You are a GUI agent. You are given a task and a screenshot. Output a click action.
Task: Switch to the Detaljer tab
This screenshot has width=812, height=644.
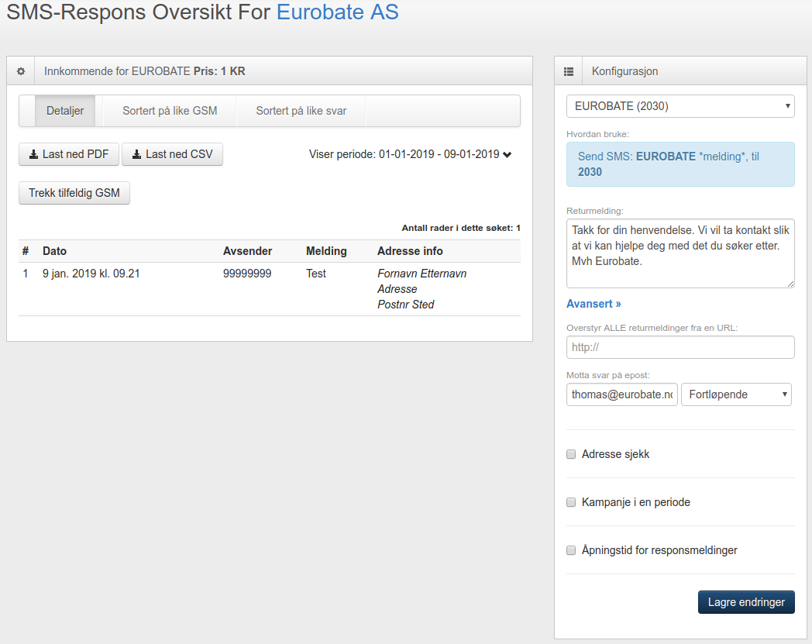tap(65, 111)
